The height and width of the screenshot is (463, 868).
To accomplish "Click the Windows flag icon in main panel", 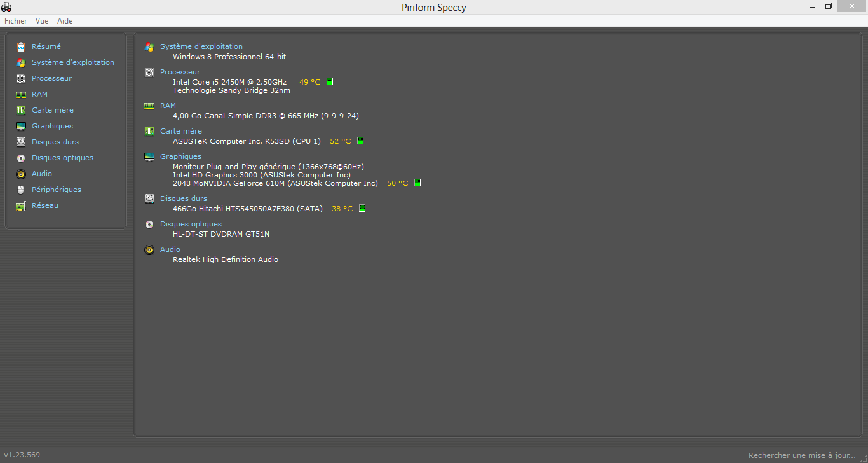I will coord(149,46).
